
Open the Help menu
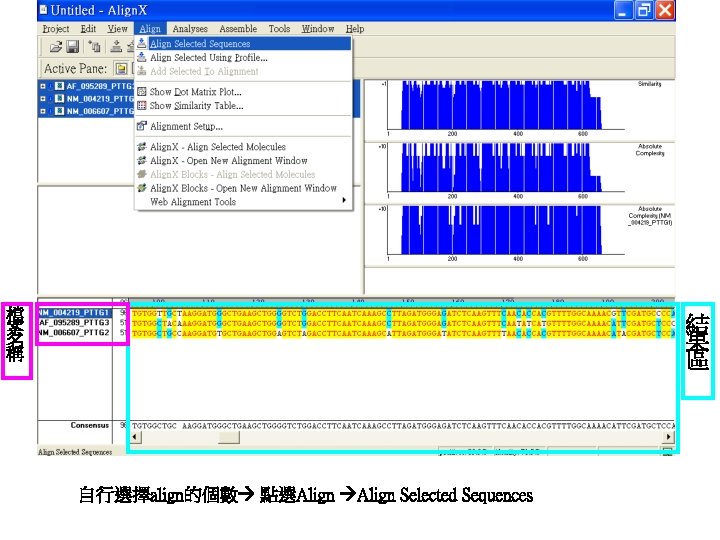[355, 28]
